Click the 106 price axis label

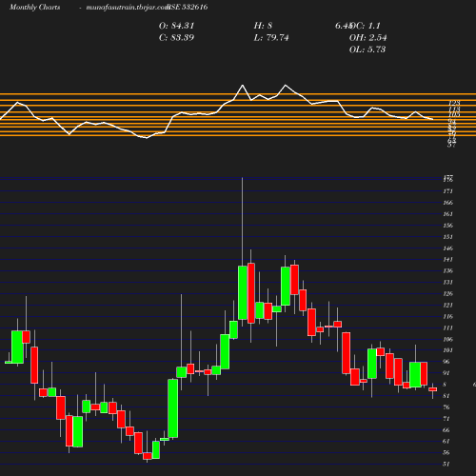(x=448, y=339)
